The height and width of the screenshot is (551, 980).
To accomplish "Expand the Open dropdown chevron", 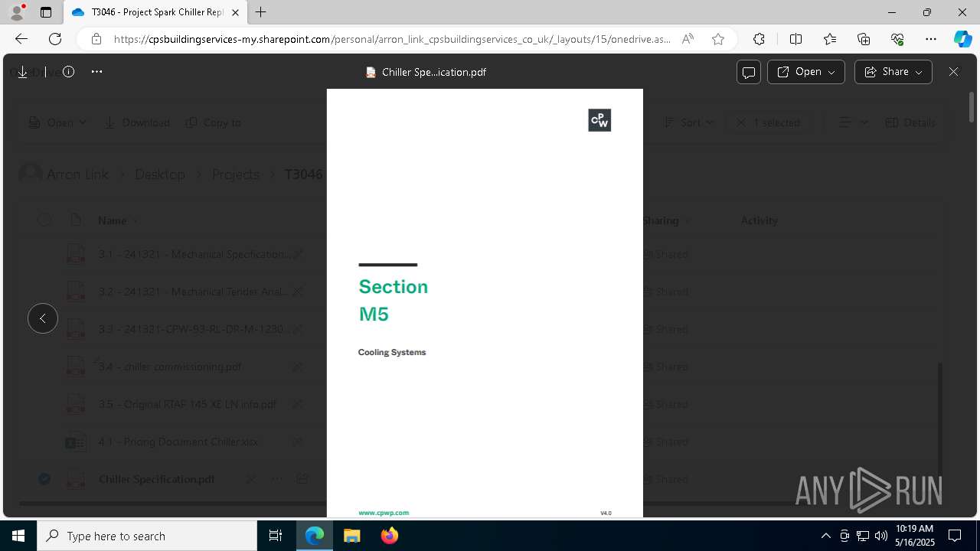I will (x=832, y=72).
